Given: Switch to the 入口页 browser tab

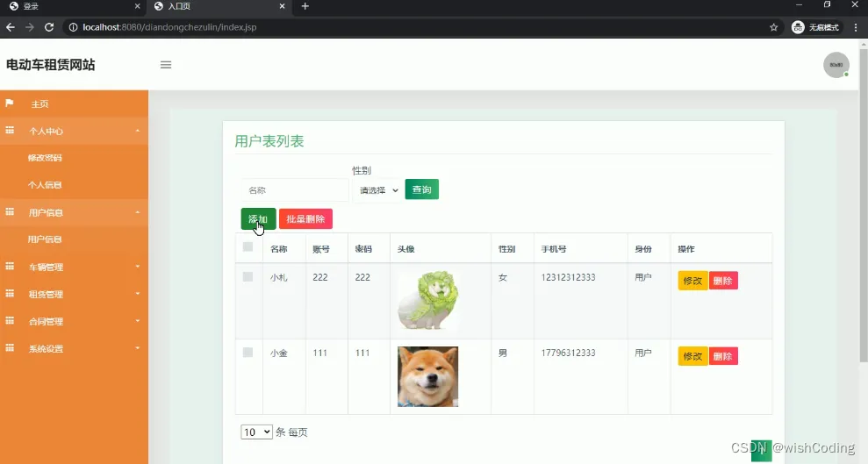Looking at the screenshot, I should (219, 6).
